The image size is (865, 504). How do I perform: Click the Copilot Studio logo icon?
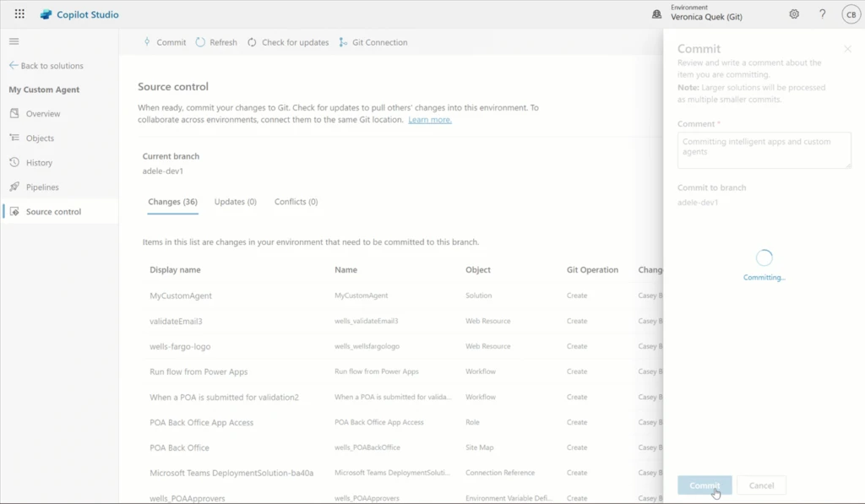[46, 14]
